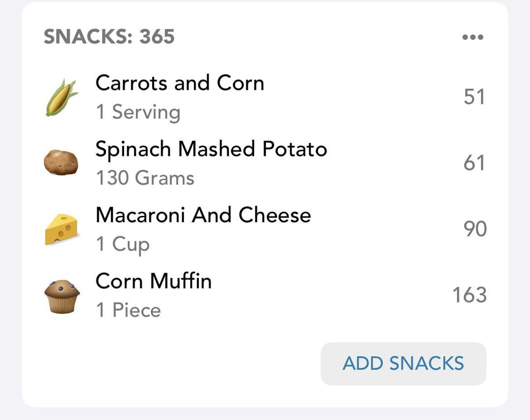
Task: Click the cheese wedge emoji icon
Action: click(61, 229)
